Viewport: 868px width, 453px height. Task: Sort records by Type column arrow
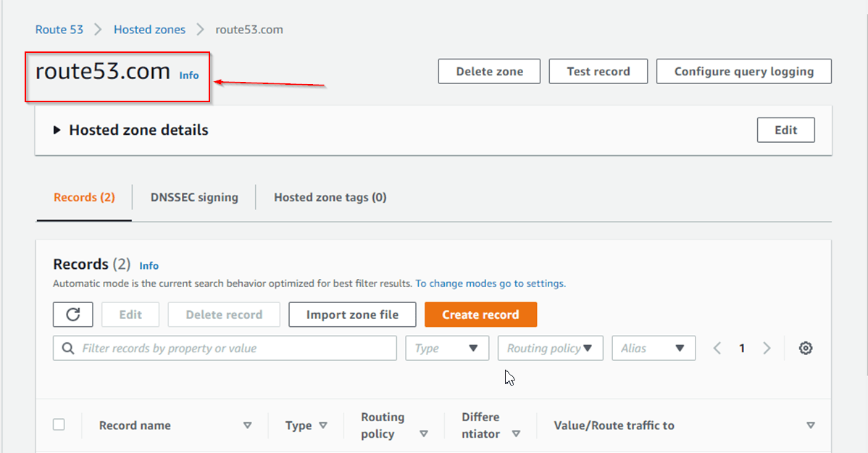tap(323, 425)
